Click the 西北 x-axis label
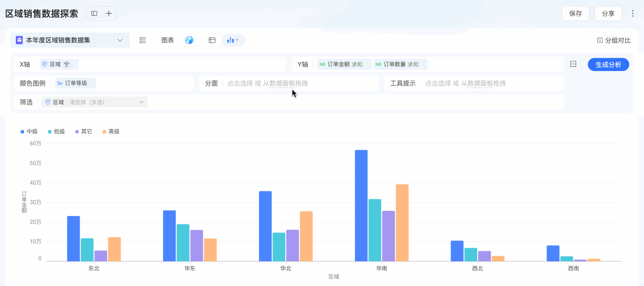Screen dimensions: 644x286 point(478,268)
